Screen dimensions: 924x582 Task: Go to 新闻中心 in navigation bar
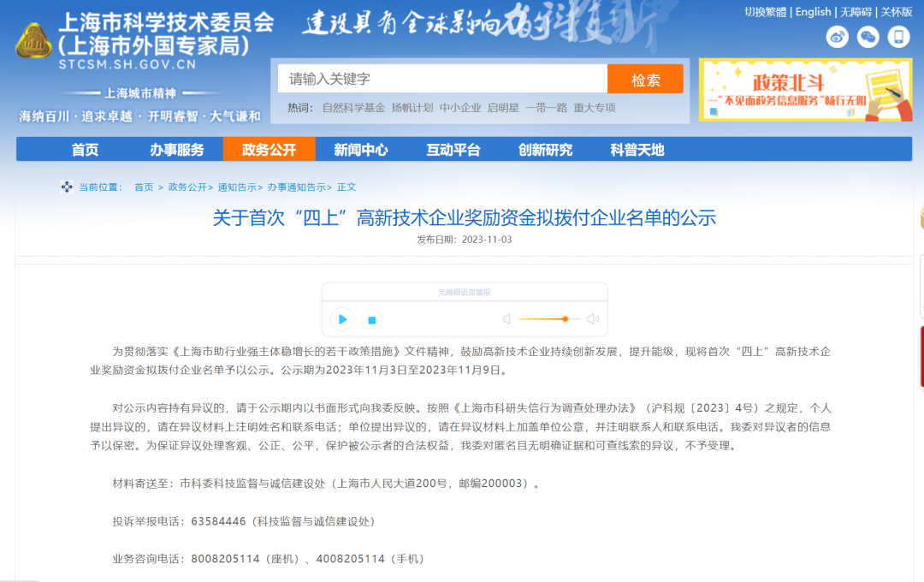coord(361,150)
